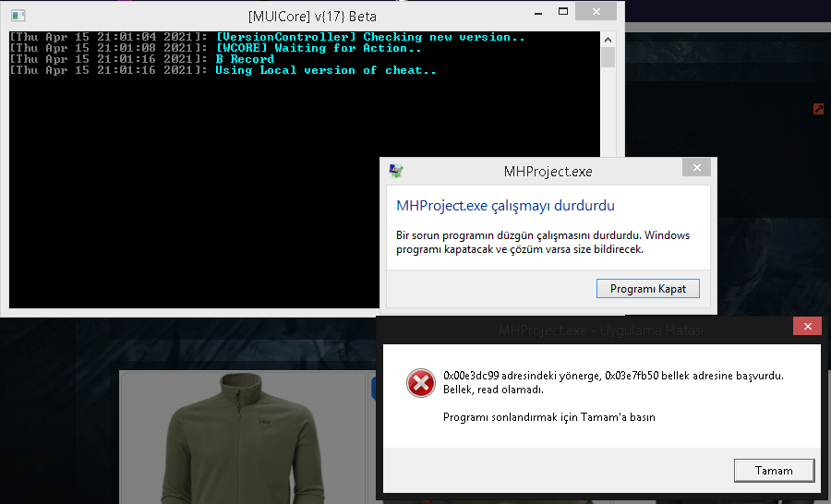
Task: Click the MHProject.exe dialog title icon
Action: click(x=396, y=171)
